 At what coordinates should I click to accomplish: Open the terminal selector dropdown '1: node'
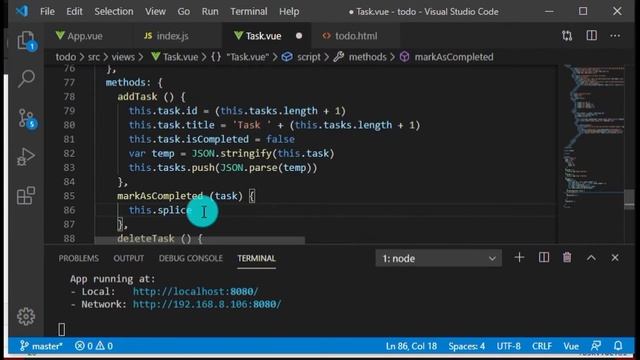coord(439,258)
